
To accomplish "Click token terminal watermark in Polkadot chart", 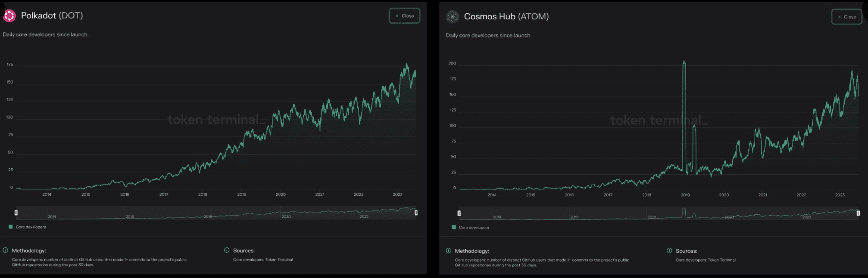I will [215, 119].
